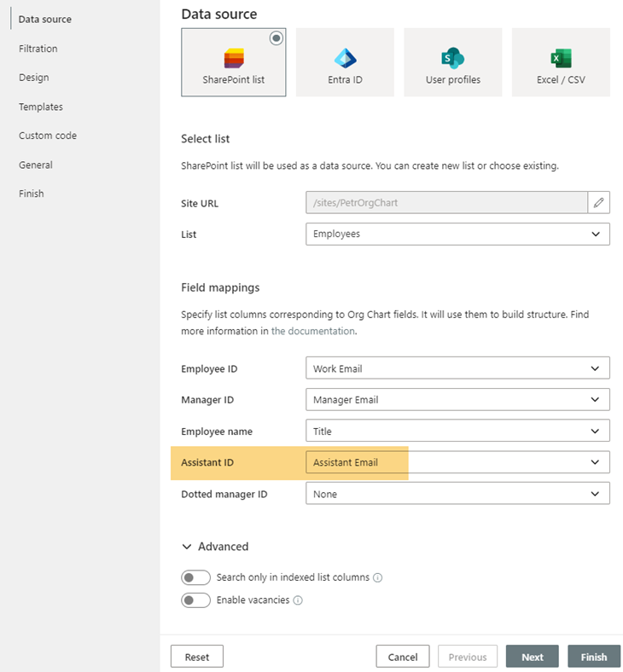623x672 pixels.
Task: Click the pencil edit icon for Site URL
Action: pos(598,202)
